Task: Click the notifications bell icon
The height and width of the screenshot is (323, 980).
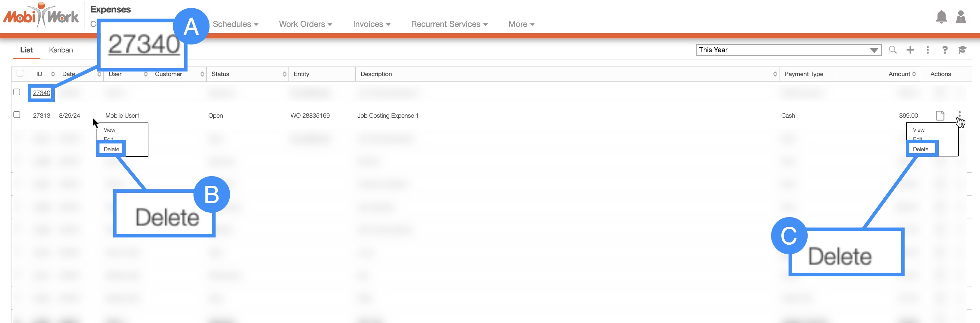Action: (941, 17)
